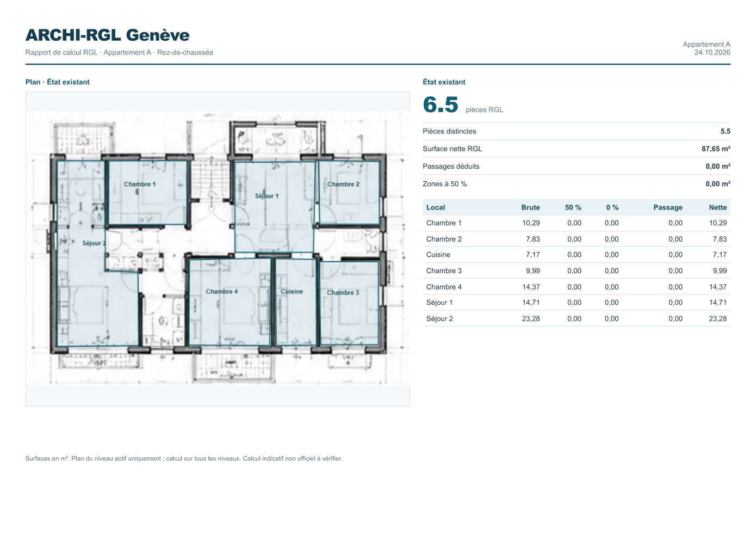The width and height of the screenshot is (756, 535).
Task: Click the 'Local' column header
Action: point(436,207)
